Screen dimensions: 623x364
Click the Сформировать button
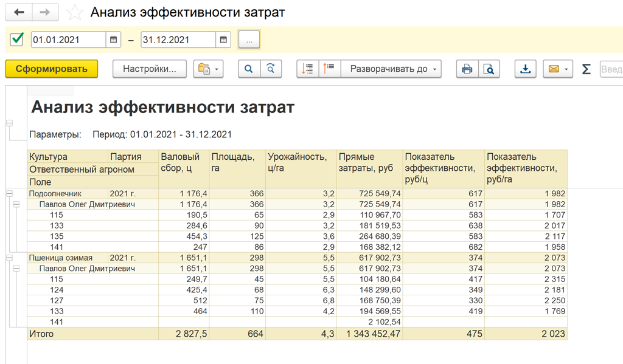pos(52,69)
